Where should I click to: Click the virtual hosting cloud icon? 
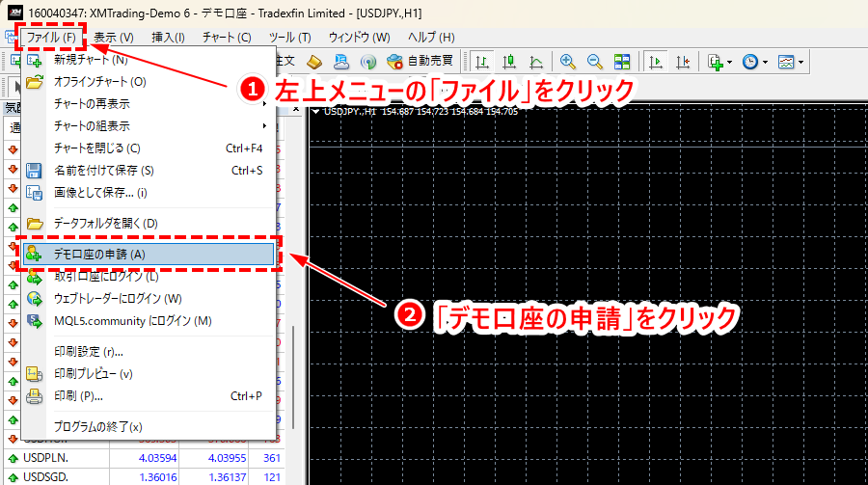pos(341,62)
